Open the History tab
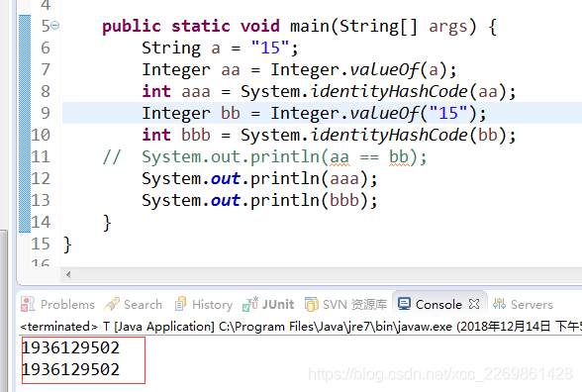The image size is (582, 392). 204,305
